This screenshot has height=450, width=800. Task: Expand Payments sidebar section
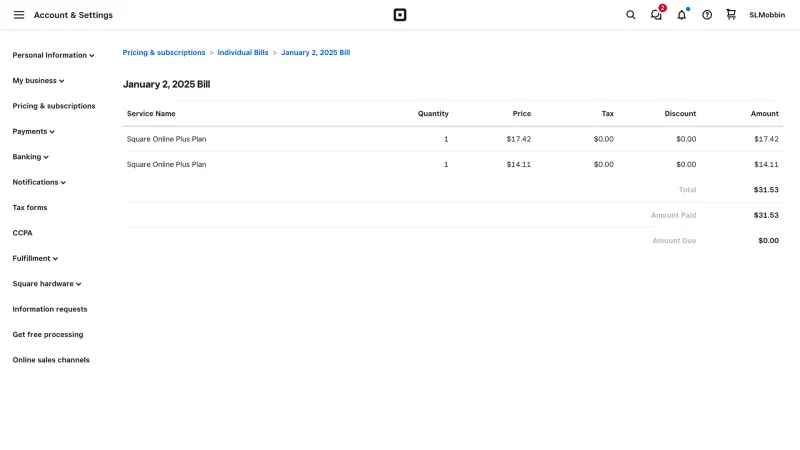click(34, 132)
